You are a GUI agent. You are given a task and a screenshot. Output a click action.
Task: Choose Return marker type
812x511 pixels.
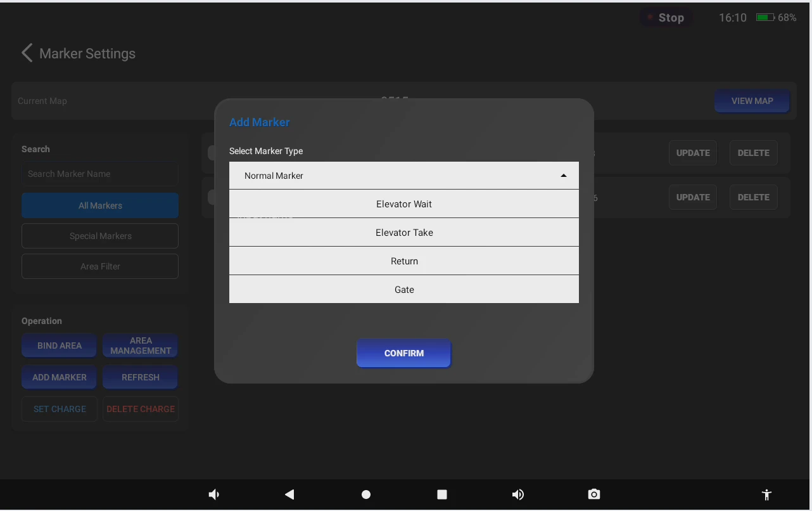404,261
